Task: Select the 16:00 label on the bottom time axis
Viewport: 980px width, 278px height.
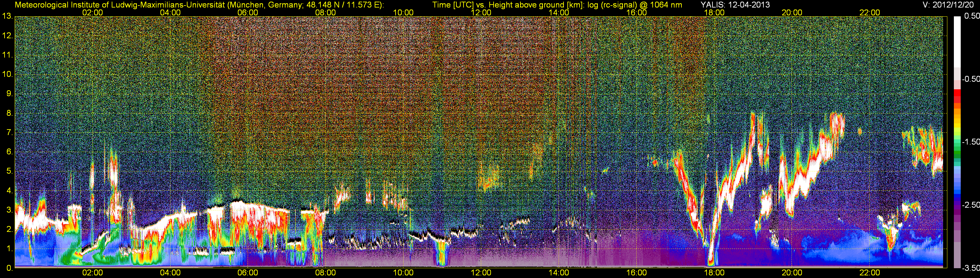Action: pyautogui.click(x=636, y=273)
